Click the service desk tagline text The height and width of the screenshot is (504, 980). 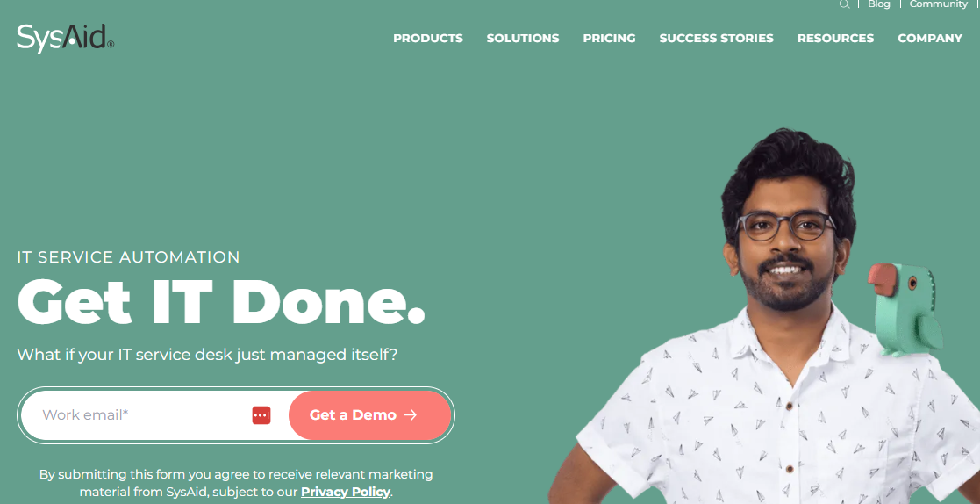coord(207,356)
